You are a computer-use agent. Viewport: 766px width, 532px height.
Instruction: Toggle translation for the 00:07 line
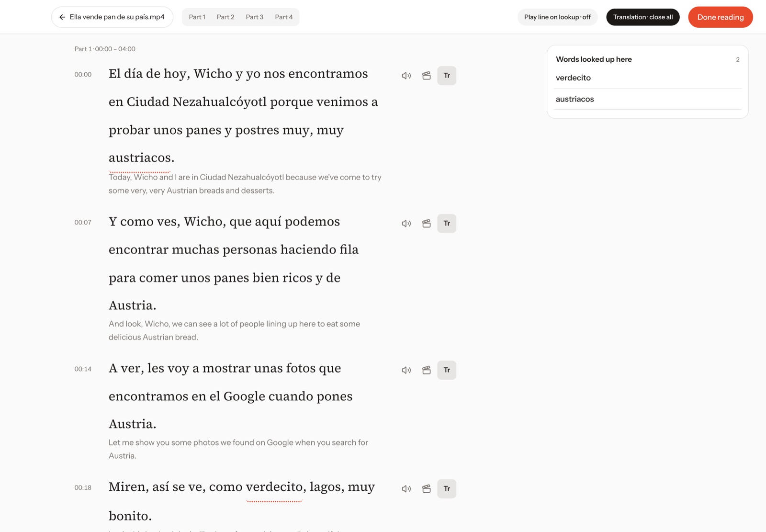click(447, 224)
